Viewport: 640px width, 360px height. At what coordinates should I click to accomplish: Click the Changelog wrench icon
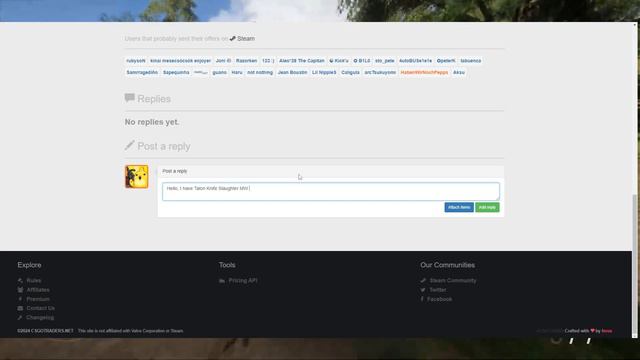pos(20,318)
